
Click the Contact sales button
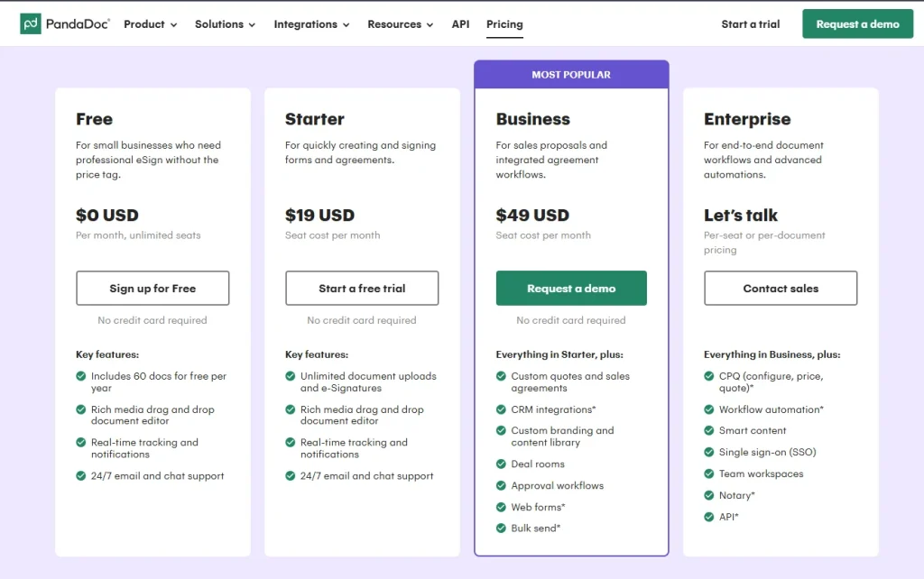click(x=781, y=289)
